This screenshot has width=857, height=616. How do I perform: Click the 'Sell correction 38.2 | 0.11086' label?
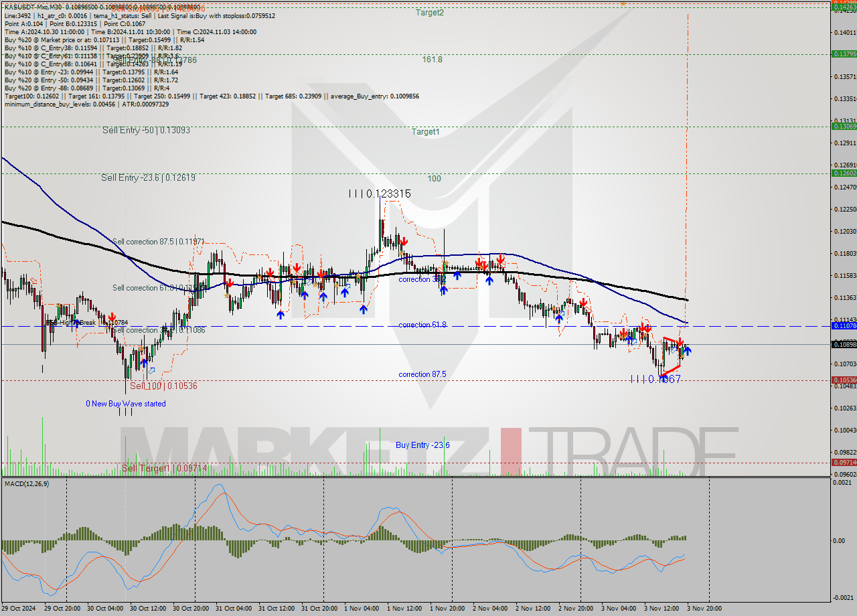click(x=158, y=330)
